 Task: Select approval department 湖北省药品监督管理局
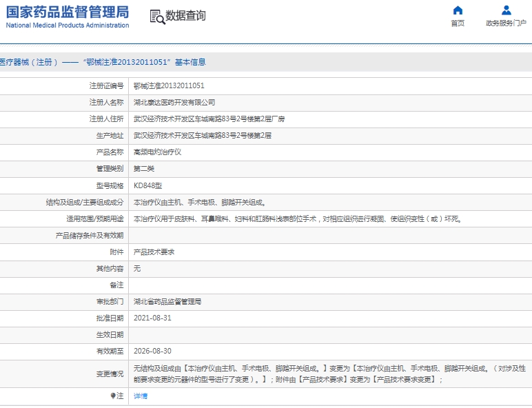(x=167, y=301)
